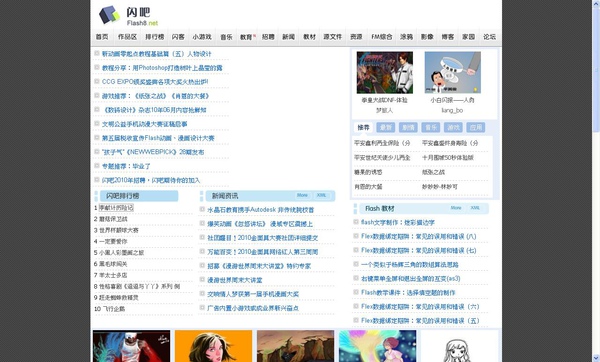
Task: Open the 新闻 navigation item
Action: click(289, 37)
